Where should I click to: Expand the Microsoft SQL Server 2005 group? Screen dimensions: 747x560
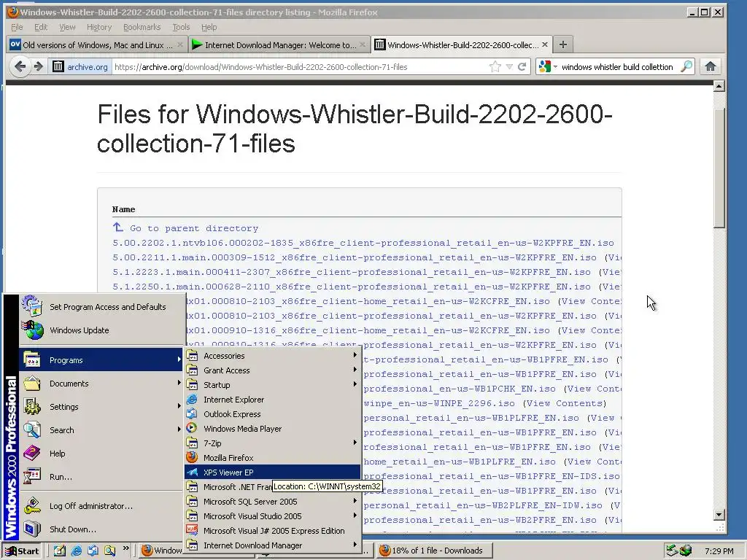pyautogui.click(x=272, y=502)
